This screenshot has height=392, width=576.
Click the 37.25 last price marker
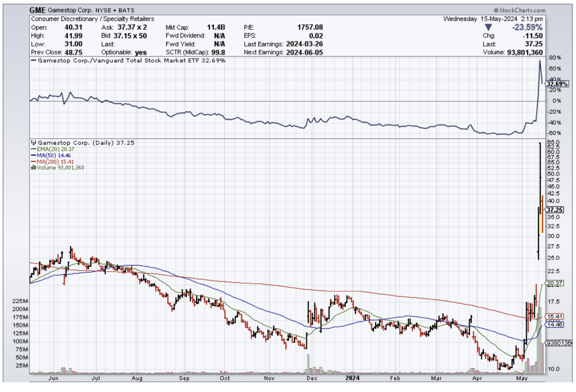click(554, 210)
